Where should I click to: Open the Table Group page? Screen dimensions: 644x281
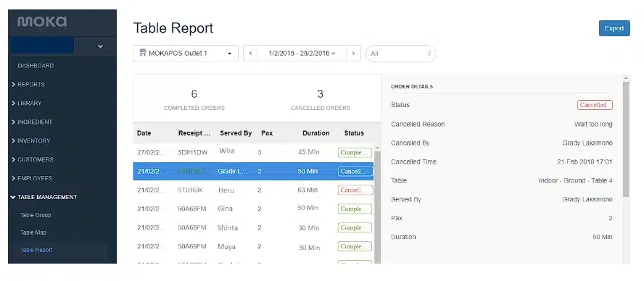[x=36, y=215]
